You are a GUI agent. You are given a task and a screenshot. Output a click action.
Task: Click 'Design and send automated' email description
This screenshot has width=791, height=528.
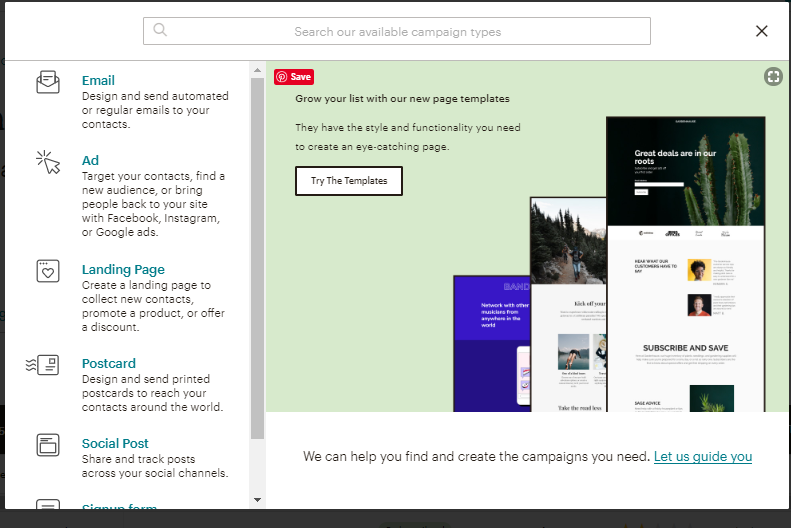[x=155, y=110]
